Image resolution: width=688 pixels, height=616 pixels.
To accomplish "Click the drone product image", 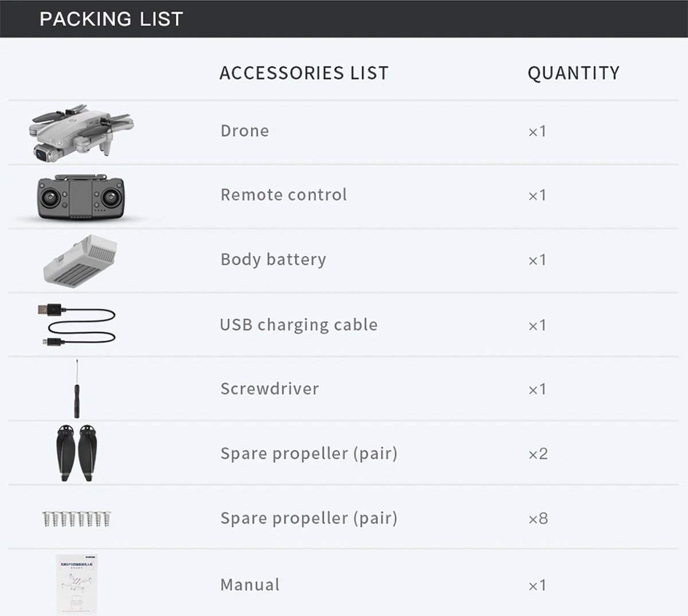I will [x=80, y=132].
